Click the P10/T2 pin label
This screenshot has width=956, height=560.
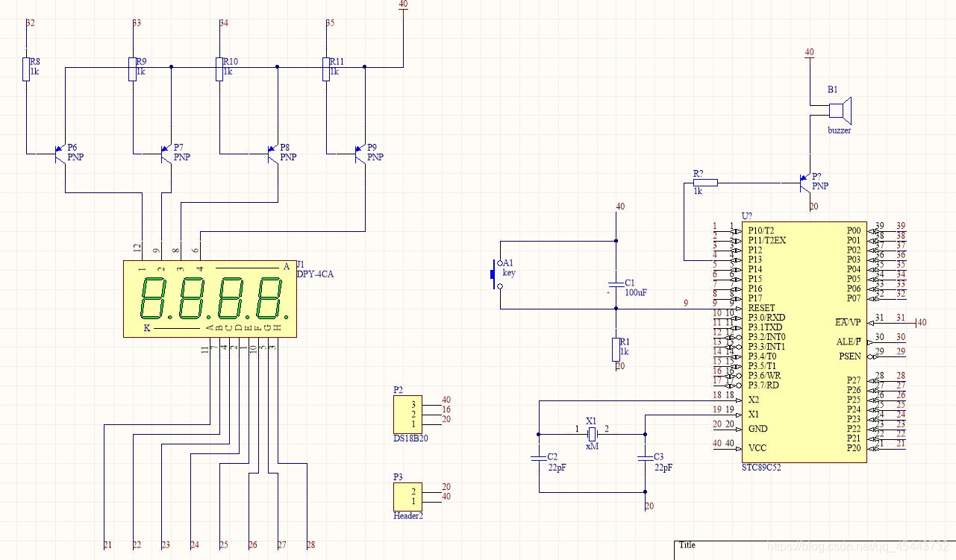click(761, 230)
